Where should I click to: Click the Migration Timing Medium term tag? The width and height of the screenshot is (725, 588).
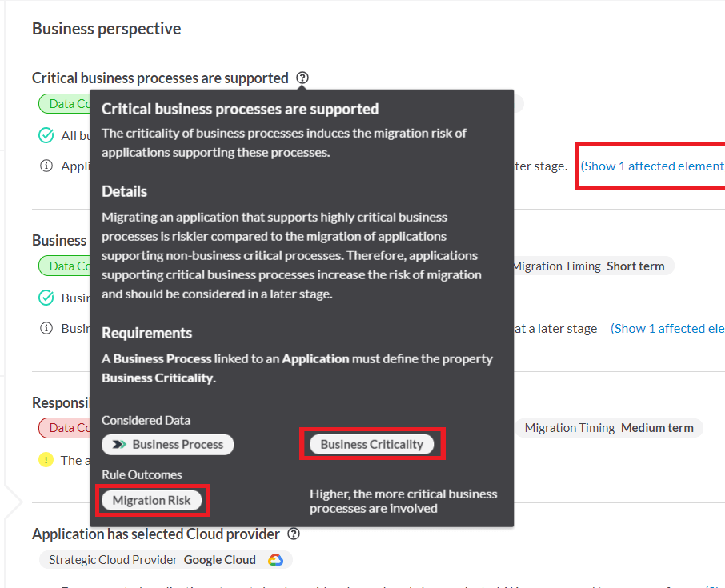608,428
